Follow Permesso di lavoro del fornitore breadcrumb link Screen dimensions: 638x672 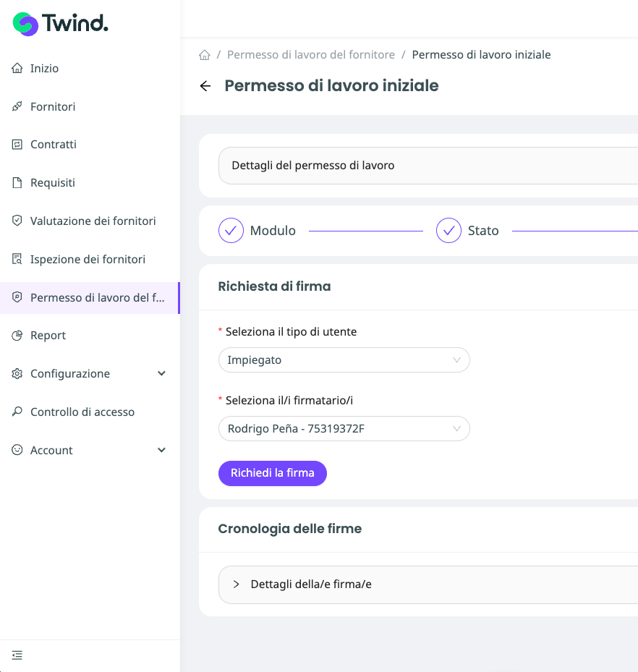point(311,55)
